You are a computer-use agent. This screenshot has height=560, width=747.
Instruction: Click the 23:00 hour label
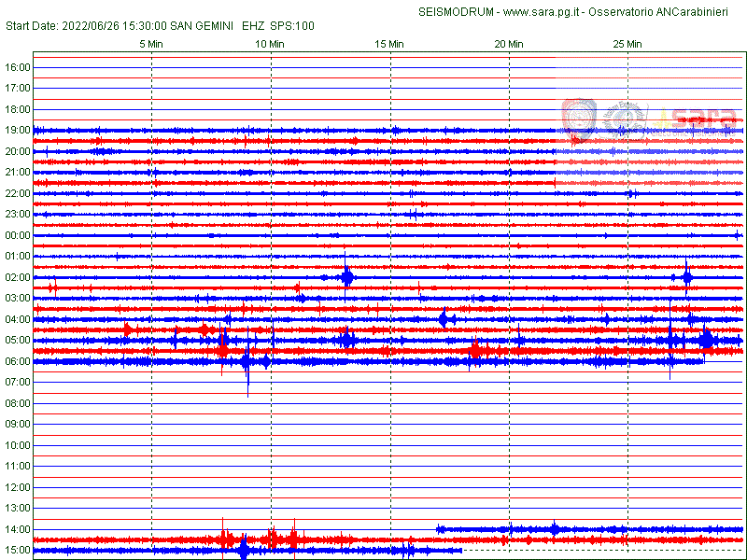[18, 215]
